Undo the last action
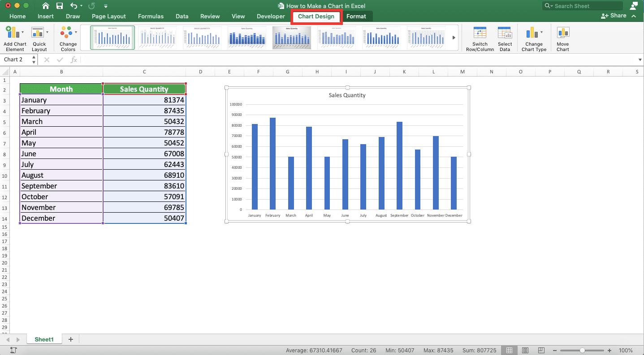Viewport: 644px width, 355px height. [x=74, y=6]
